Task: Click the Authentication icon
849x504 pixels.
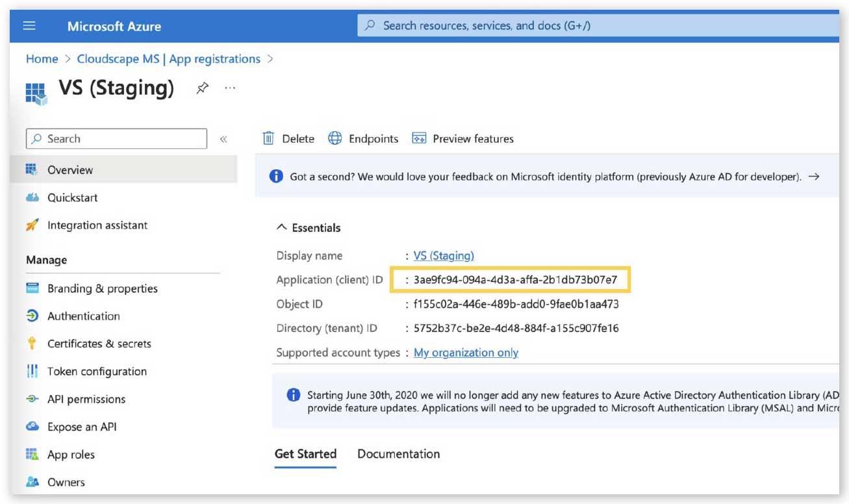Action: (x=32, y=316)
